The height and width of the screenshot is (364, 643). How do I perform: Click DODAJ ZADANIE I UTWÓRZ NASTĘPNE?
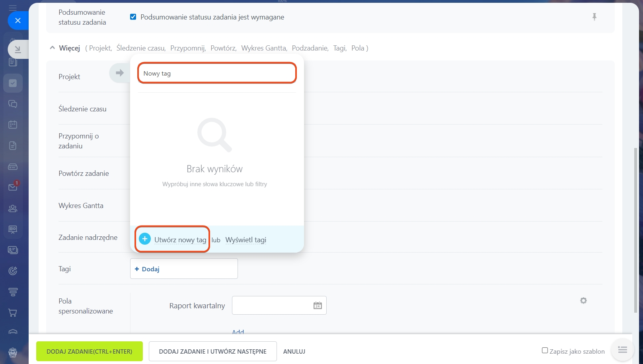pyautogui.click(x=213, y=351)
